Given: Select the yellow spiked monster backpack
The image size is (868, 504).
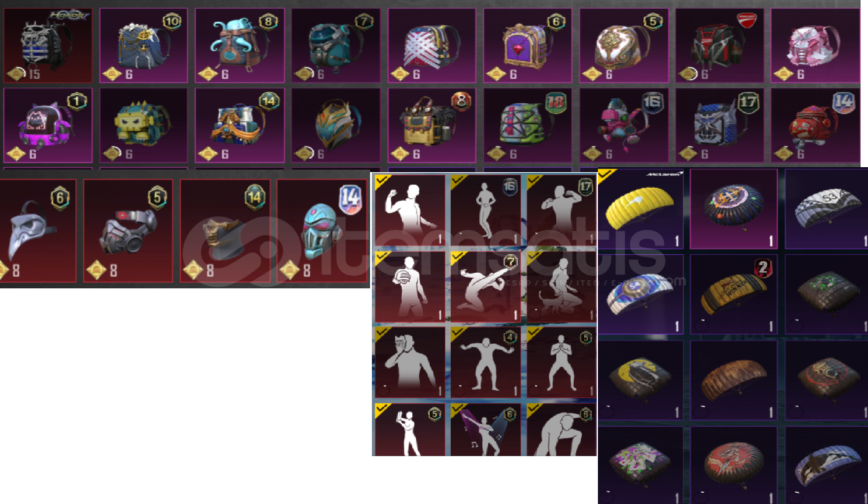Looking at the screenshot, I should click(x=143, y=125).
